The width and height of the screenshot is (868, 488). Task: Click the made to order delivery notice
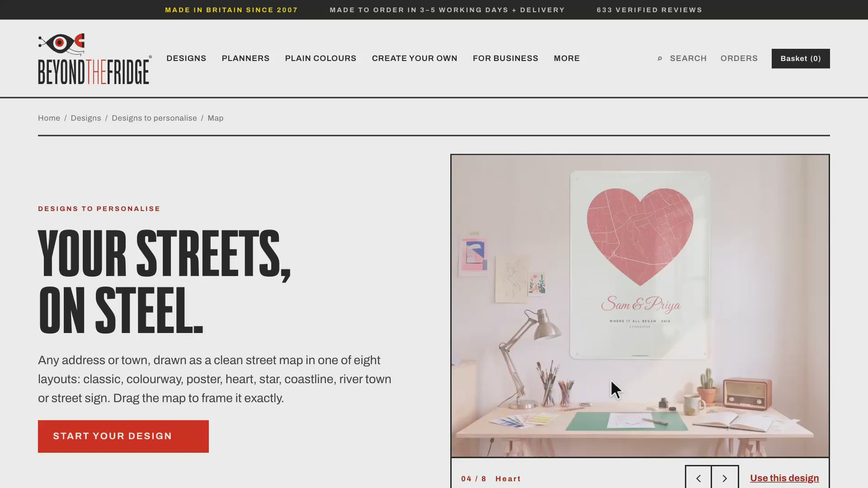[447, 10]
